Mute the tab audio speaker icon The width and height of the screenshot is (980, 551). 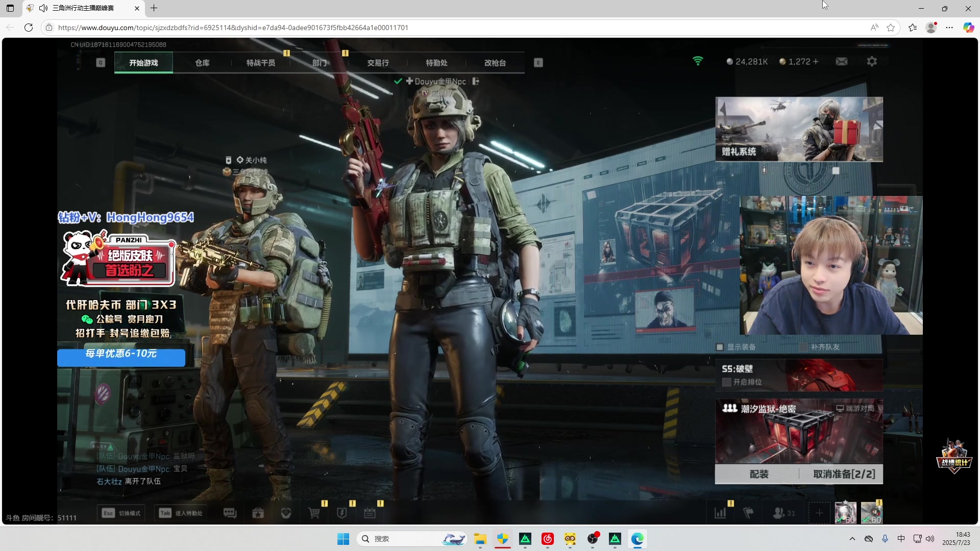click(x=43, y=8)
